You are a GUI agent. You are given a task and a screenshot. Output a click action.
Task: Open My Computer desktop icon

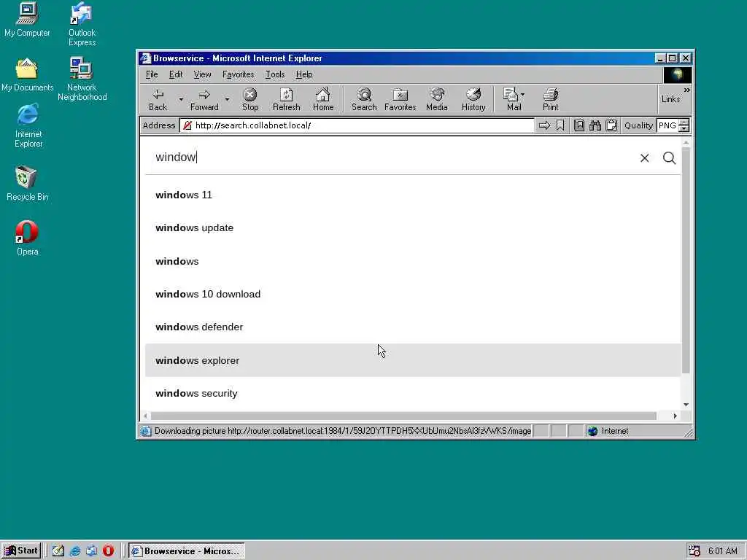tap(27, 20)
